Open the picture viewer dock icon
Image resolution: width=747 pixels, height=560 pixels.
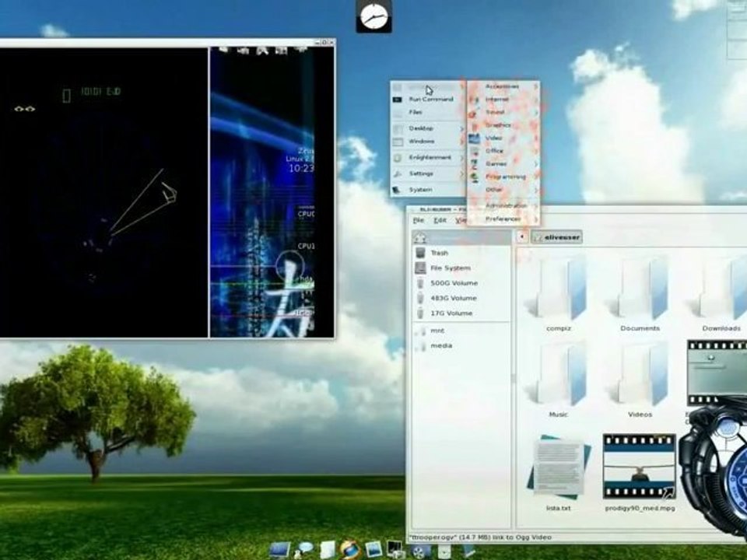point(373,550)
